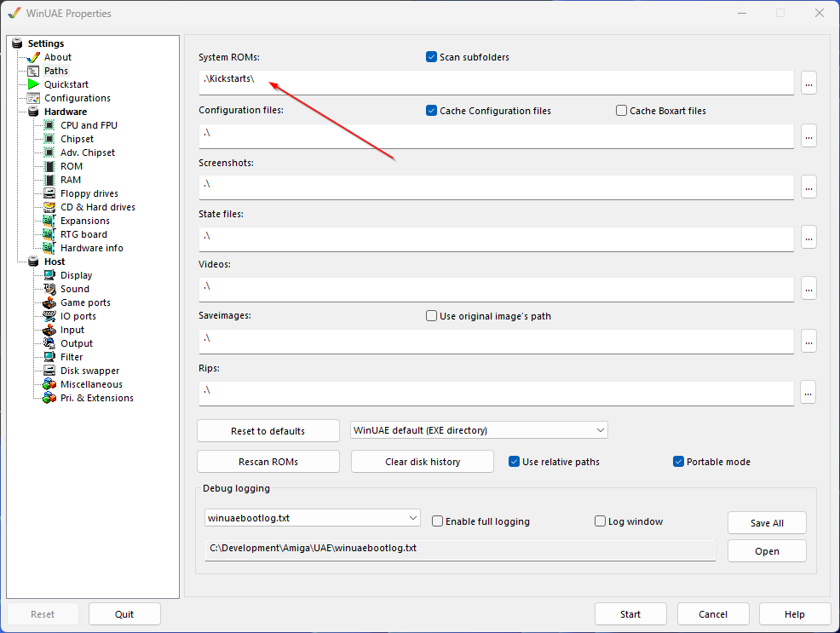Enable full logging checkbox
Screen dimensions: 840x633
(x=437, y=521)
